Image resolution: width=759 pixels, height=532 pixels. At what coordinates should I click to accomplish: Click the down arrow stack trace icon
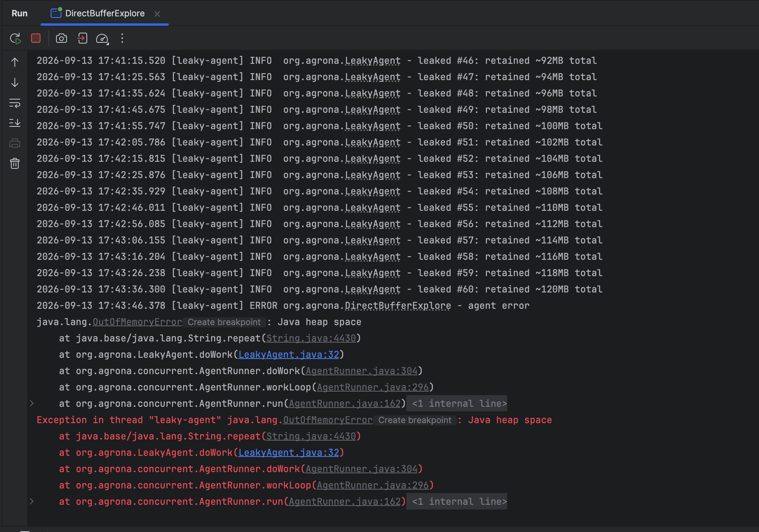coord(15,82)
